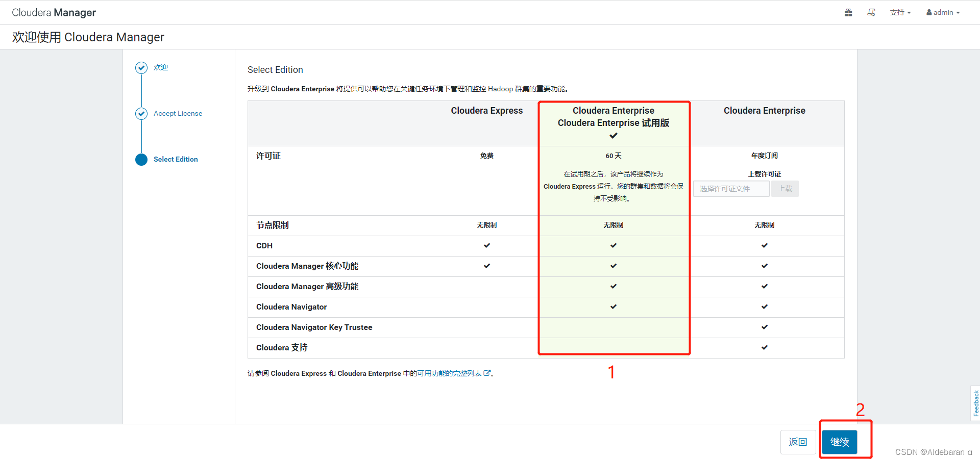
Task: Click the selected checkmark under trial edition header
Action: tap(614, 136)
